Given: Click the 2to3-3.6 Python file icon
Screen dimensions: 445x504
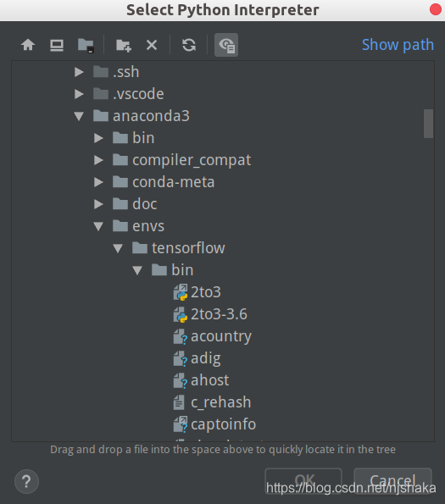Looking at the screenshot, I should click(x=181, y=314).
